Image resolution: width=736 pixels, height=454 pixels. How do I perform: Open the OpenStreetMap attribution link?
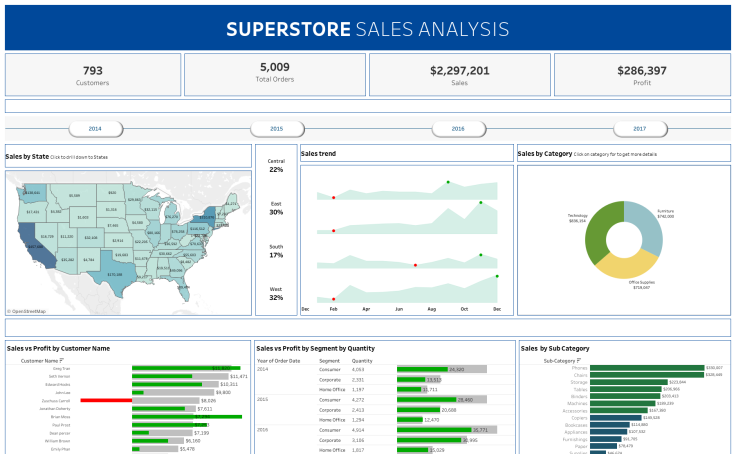(x=26, y=311)
